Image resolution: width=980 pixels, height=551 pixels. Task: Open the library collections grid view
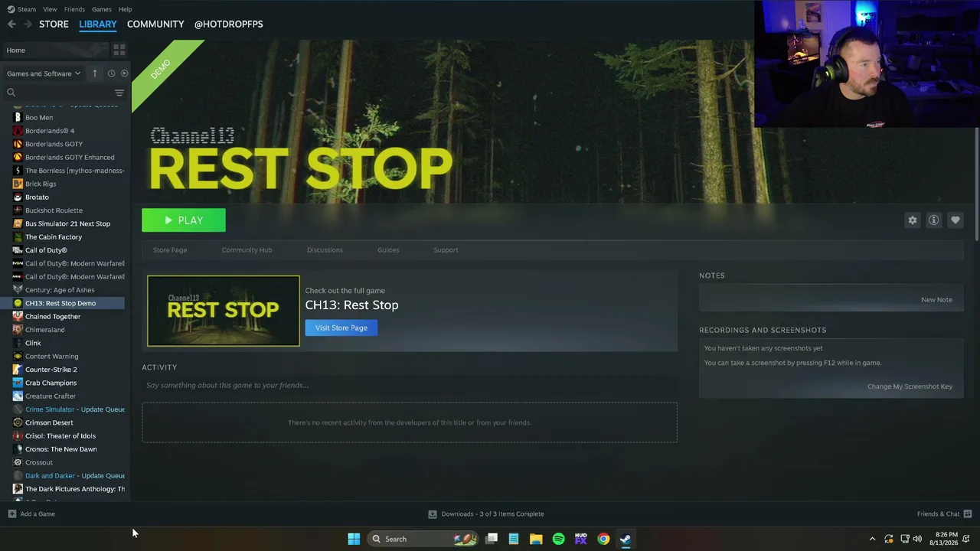coord(119,50)
